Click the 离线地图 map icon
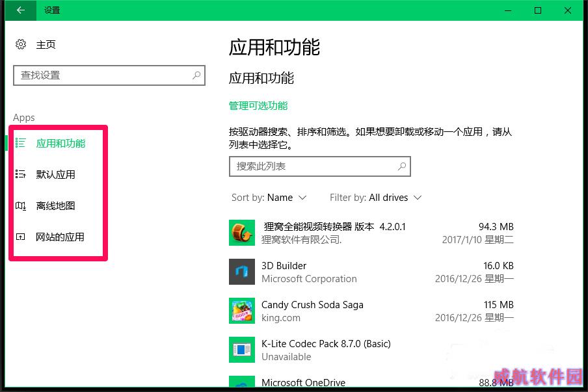The height and width of the screenshot is (392, 588). [x=21, y=205]
